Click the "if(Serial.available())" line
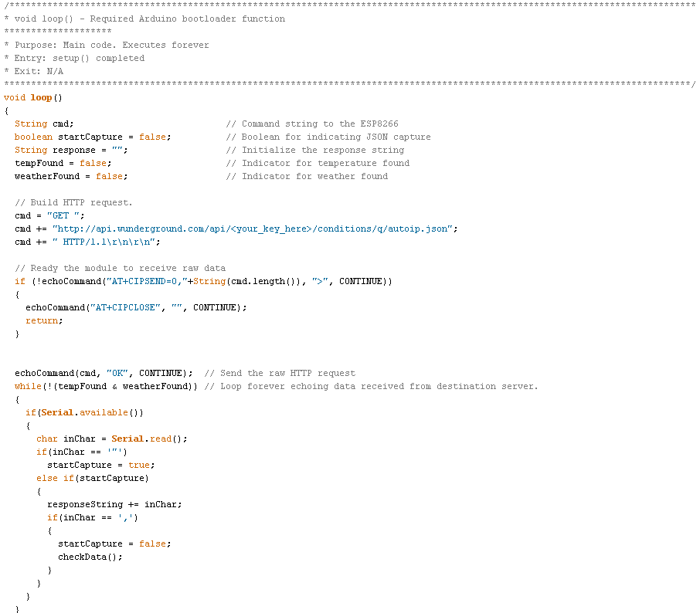700x613 pixels. (x=84, y=413)
